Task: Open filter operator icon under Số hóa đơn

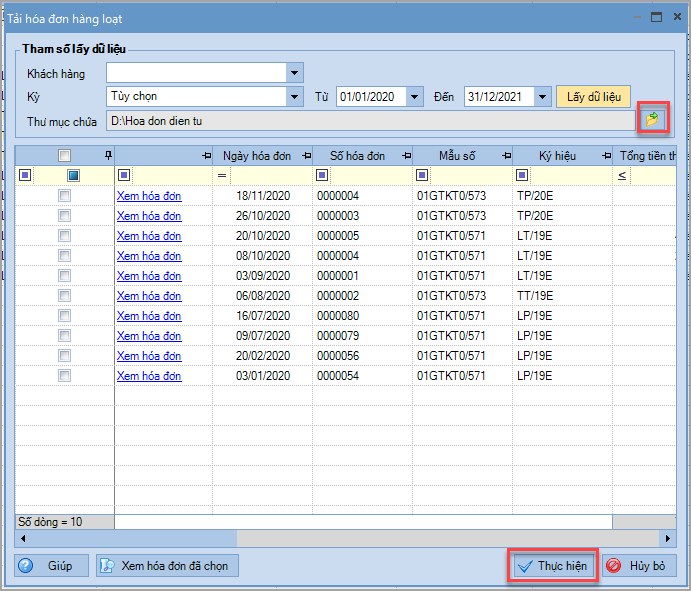Action: pos(322,175)
